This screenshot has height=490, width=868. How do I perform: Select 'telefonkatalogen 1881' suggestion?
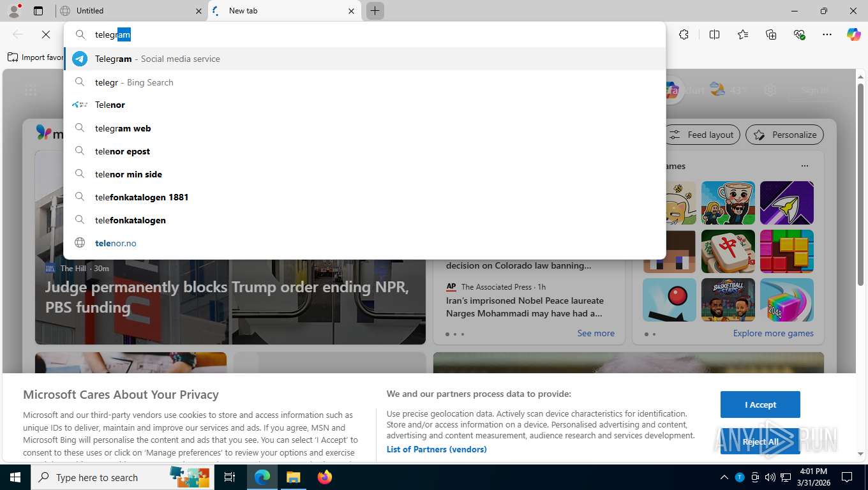[365, 197]
